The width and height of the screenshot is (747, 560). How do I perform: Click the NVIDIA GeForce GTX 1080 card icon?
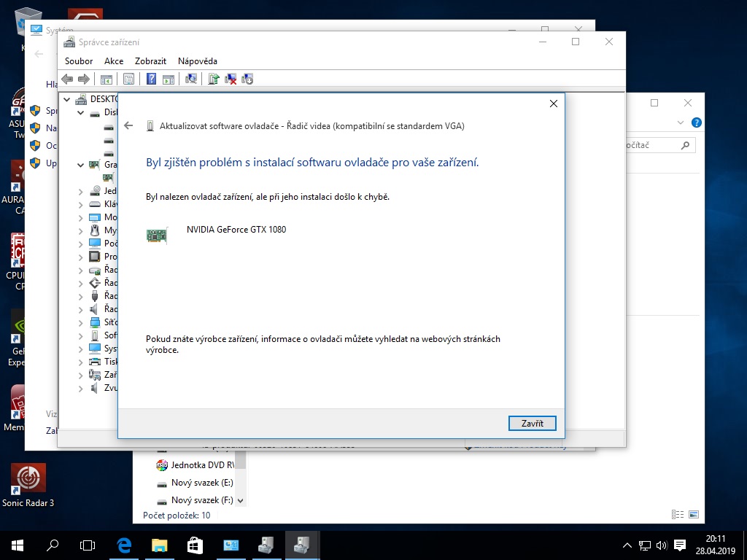pos(158,236)
